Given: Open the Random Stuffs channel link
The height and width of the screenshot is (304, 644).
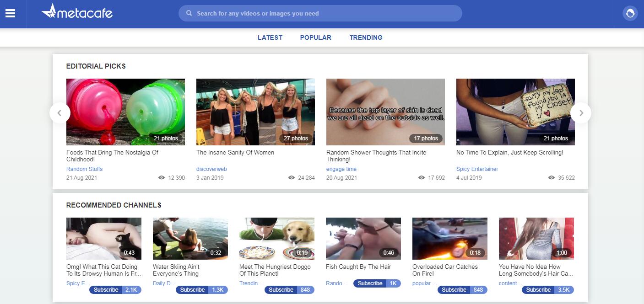Looking at the screenshot, I should click(x=84, y=169).
